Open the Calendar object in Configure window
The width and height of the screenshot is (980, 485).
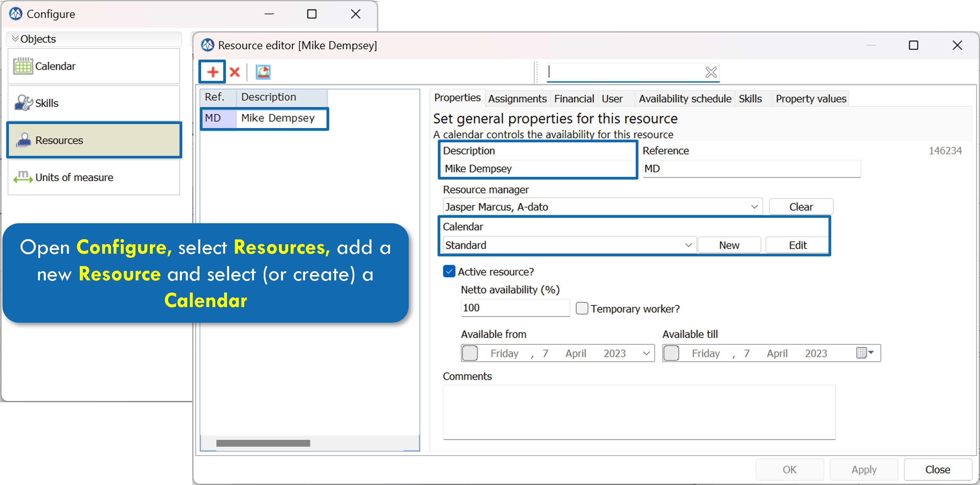(x=94, y=66)
